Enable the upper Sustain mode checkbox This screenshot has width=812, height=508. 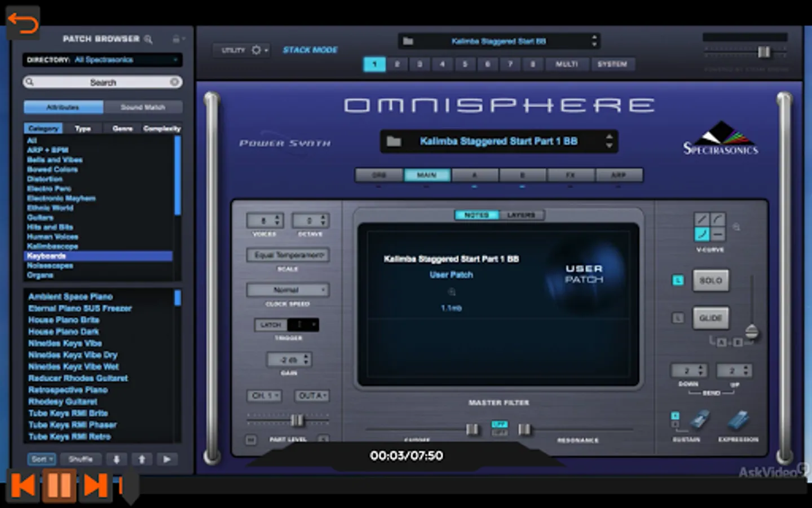(675, 415)
